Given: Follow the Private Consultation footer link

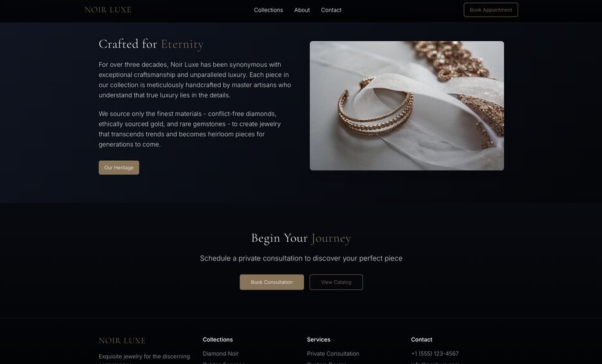Looking at the screenshot, I should click(x=333, y=354).
